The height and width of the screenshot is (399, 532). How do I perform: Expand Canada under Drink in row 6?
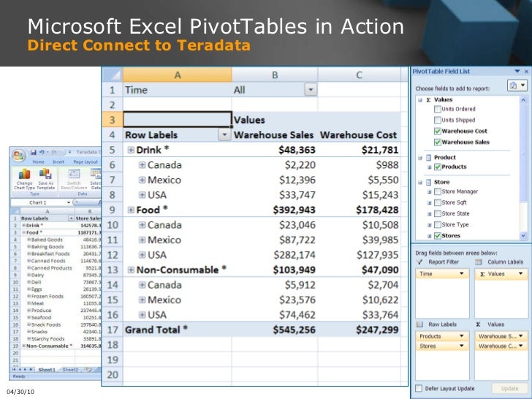click(x=142, y=165)
